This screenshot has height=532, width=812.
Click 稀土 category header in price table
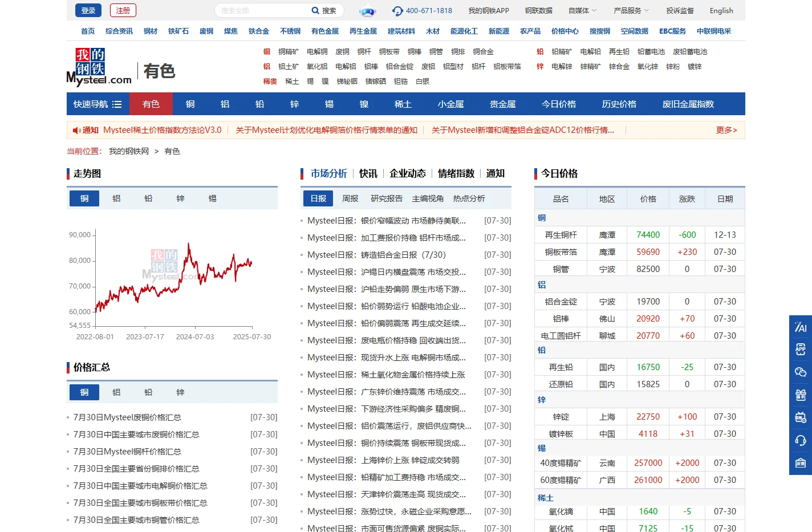[545, 498]
